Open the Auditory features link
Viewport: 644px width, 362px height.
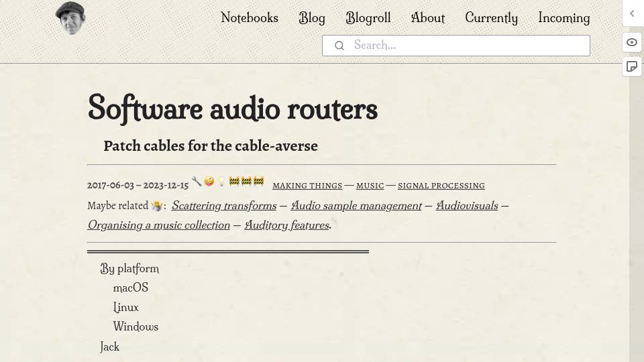point(286,225)
